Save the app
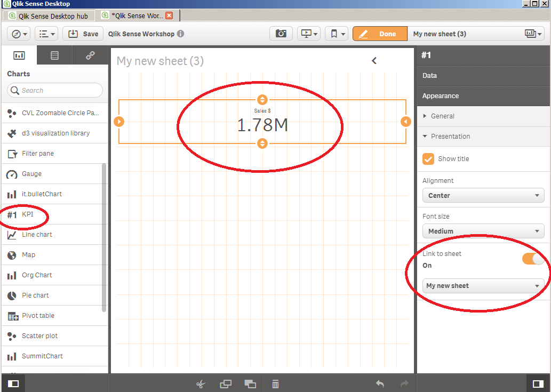Viewport: 551px width, 392px height. click(x=83, y=34)
